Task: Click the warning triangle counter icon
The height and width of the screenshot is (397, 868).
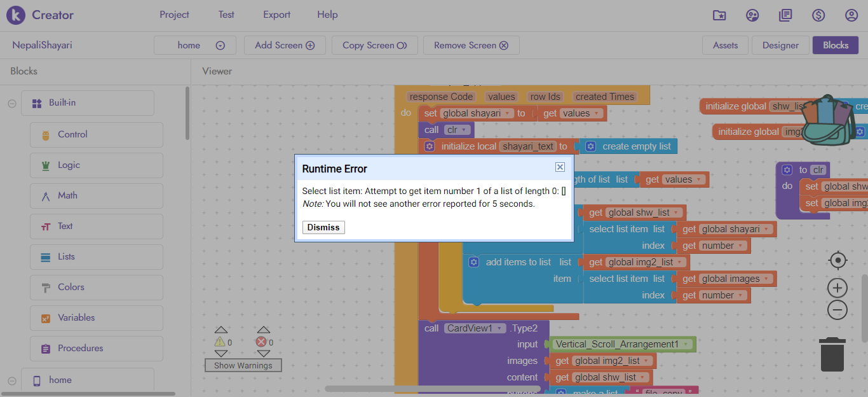Action: tap(220, 342)
